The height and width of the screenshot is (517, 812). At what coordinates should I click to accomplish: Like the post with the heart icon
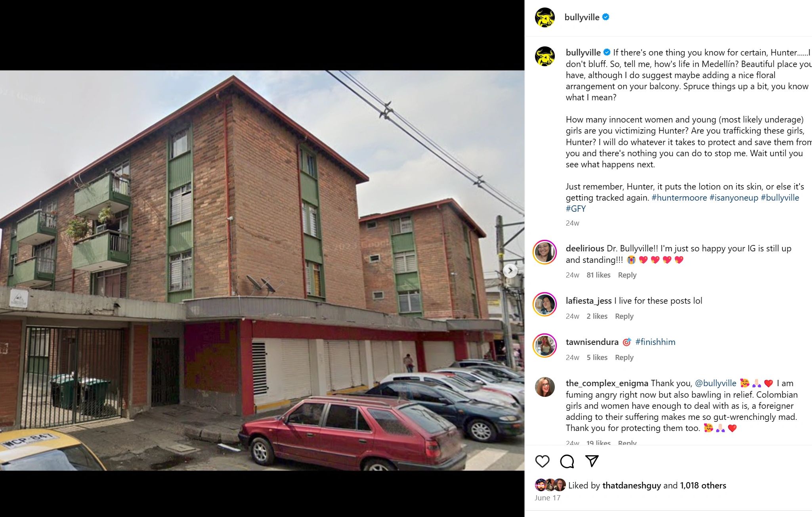click(542, 461)
